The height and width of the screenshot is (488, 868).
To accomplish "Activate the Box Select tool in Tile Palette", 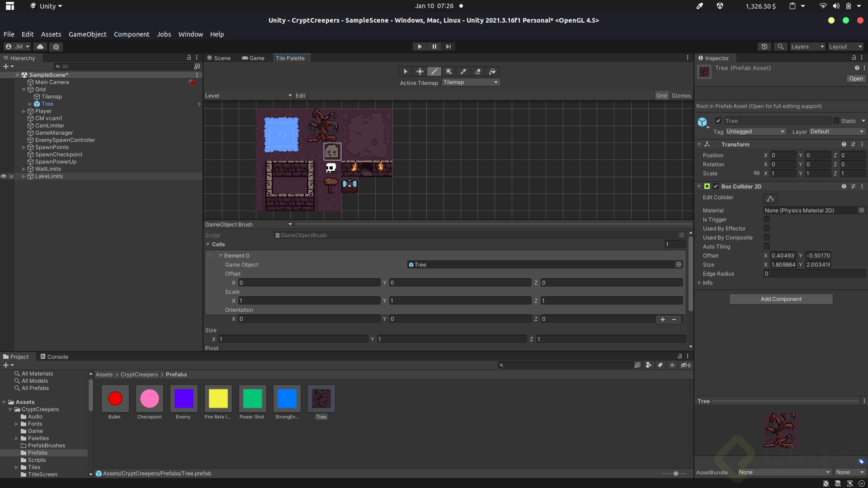I will point(449,71).
